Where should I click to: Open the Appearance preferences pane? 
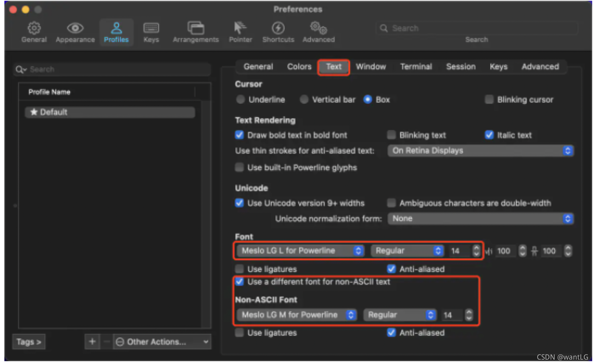pos(75,32)
